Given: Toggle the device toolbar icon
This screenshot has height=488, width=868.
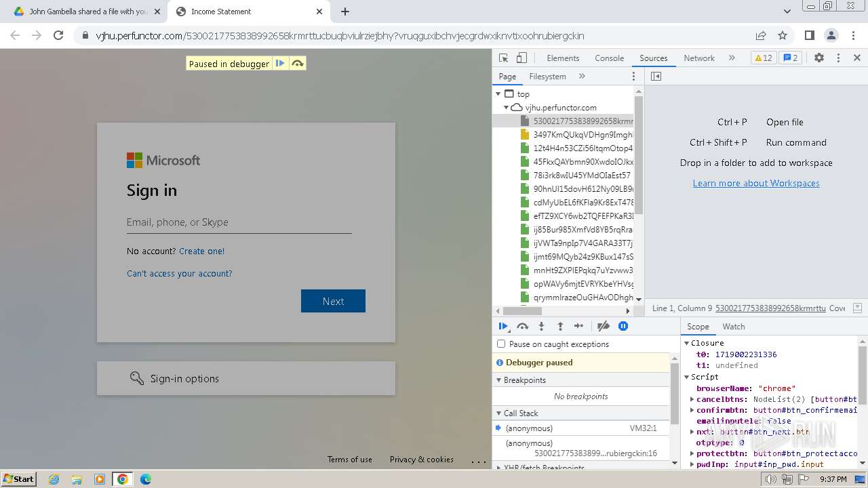Looking at the screenshot, I should coord(521,58).
